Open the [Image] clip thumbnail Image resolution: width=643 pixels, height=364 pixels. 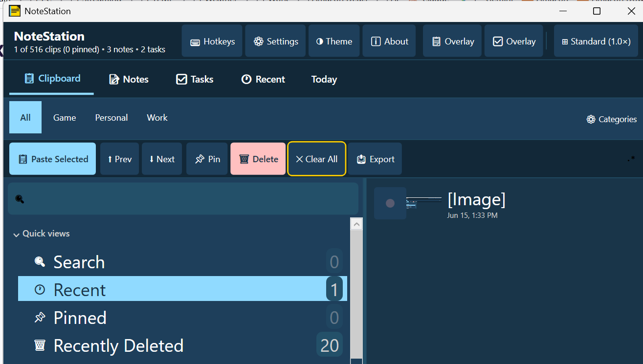(424, 203)
